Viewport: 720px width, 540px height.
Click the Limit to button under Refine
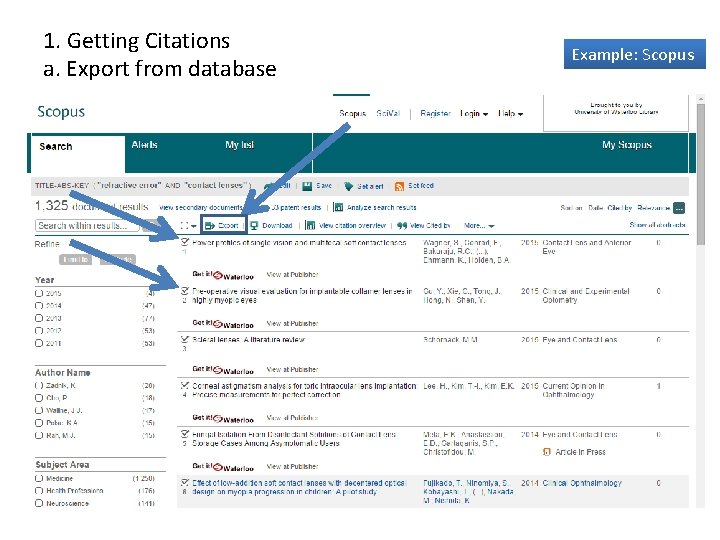pos(75,260)
